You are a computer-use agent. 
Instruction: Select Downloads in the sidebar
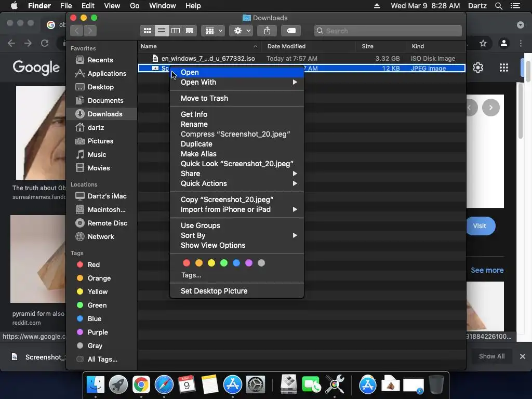[x=102, y=114]
